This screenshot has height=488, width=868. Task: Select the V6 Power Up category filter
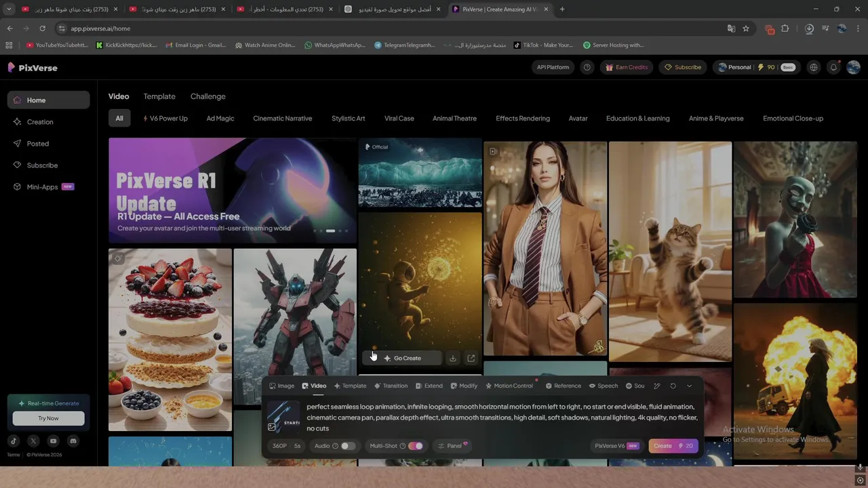pos(165,118)
